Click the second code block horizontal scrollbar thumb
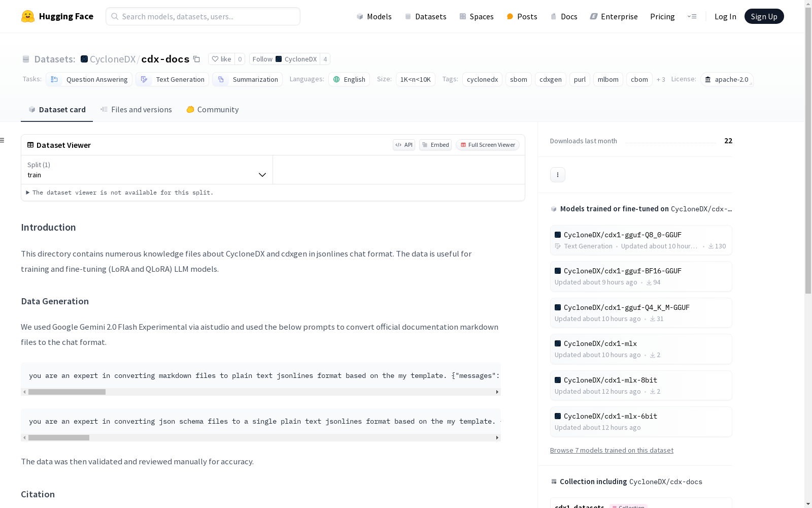The image size is (812, 508). 59,438
